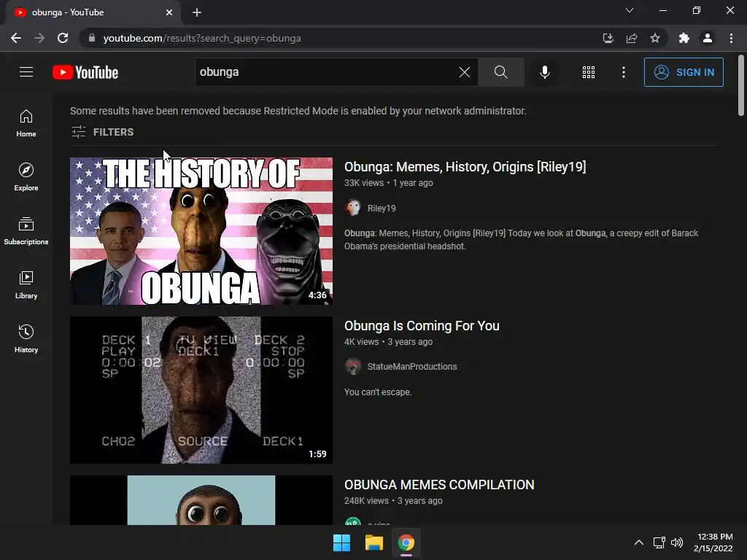Open the YouTube hamburger guide menu

[26, 72]
